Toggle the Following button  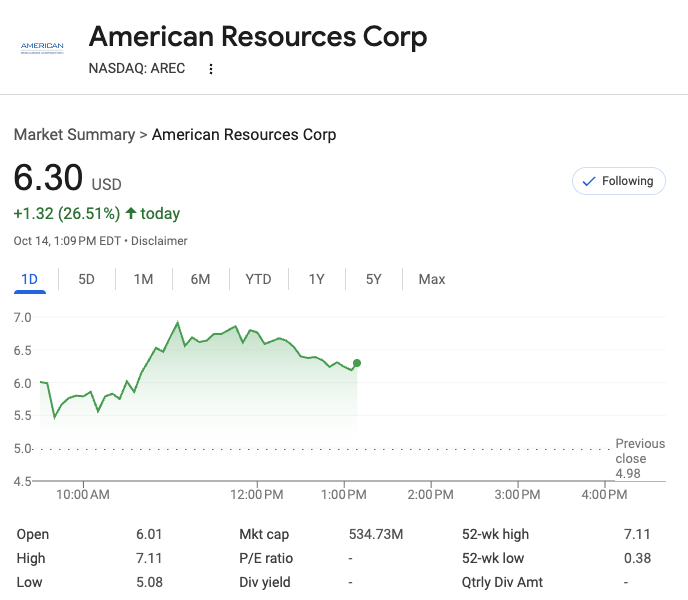(619, 181)
